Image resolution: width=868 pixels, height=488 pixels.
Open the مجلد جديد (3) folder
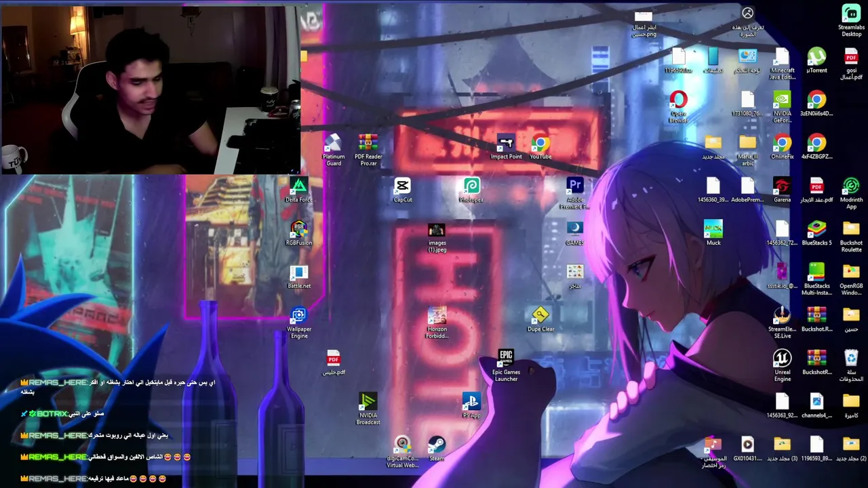[782, 449]
